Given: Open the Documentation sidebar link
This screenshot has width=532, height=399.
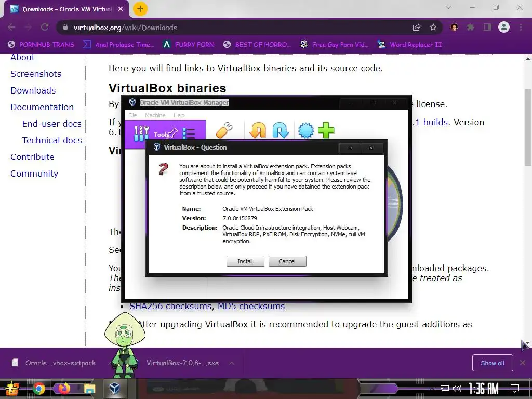Looking at the screenshot, I should coord(42,107).
